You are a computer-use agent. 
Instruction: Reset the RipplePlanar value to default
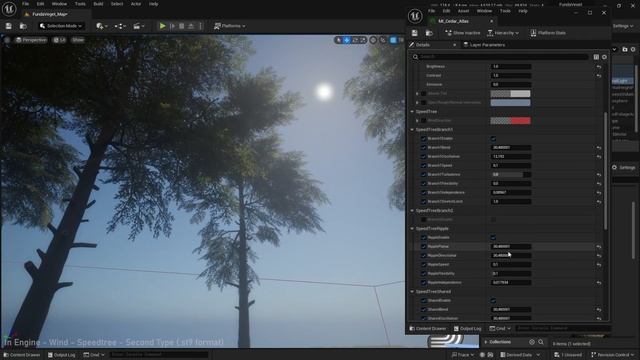599,247
